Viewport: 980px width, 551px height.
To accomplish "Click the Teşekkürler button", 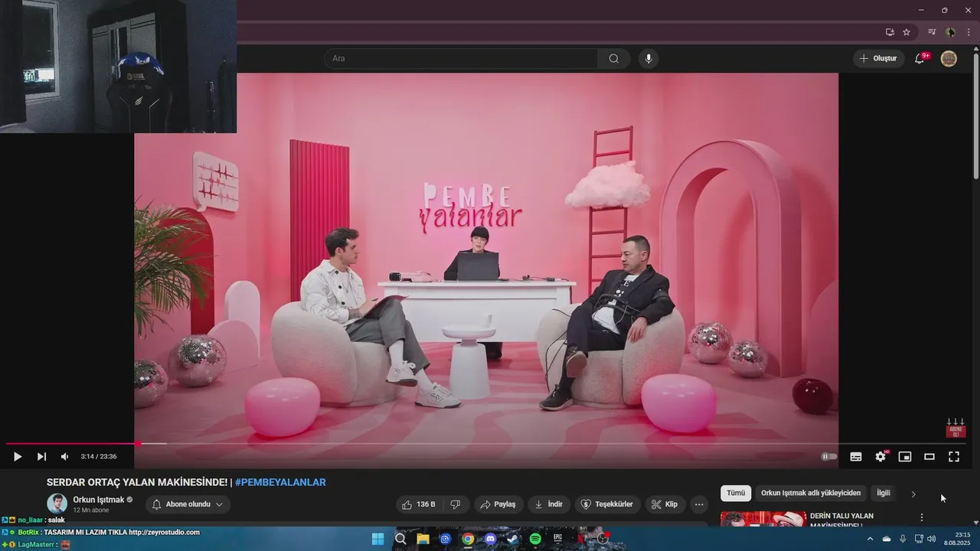I will (607, 504).
